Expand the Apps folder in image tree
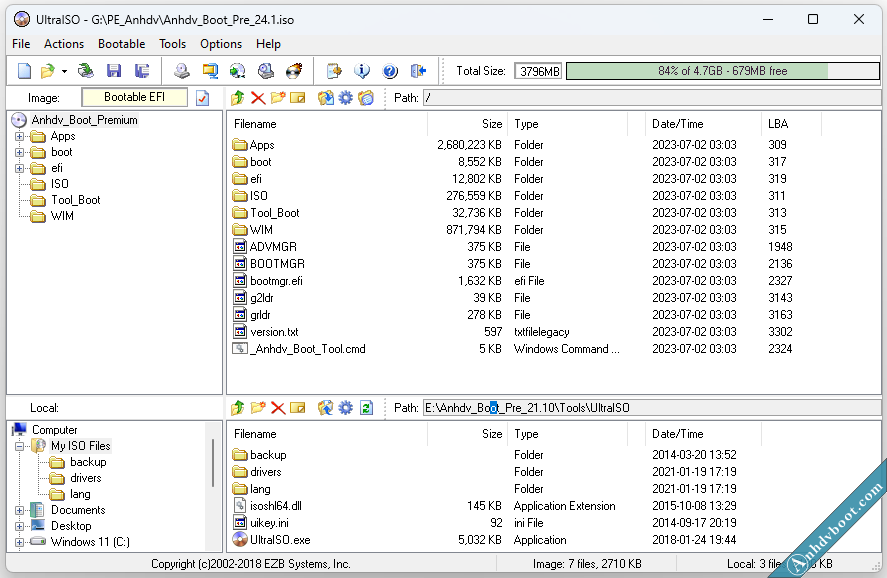 click(19, 136)
